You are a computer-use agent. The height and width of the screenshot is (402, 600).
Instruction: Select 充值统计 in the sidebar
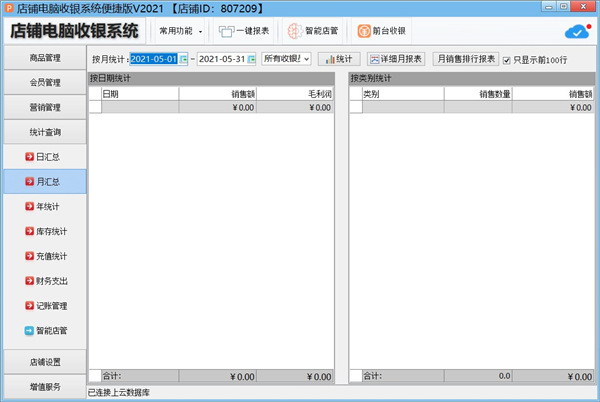45,256
